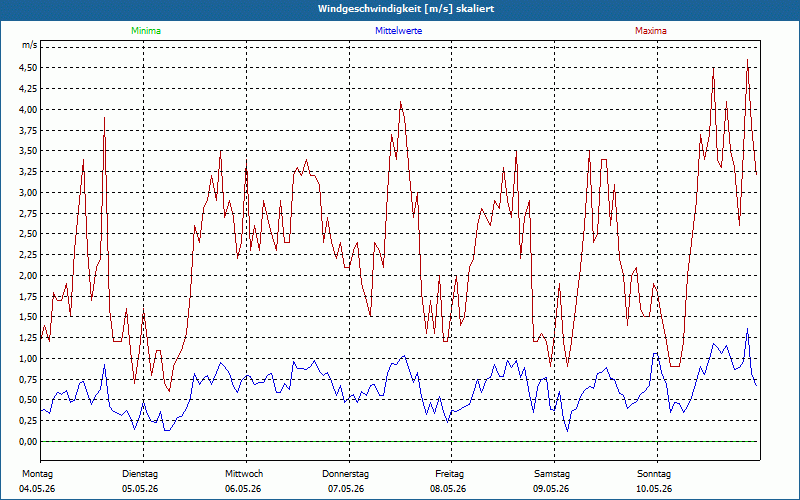Click the Mittelwerte legend label
Viewport: 800px width, 500px height.
pos(398,31)
